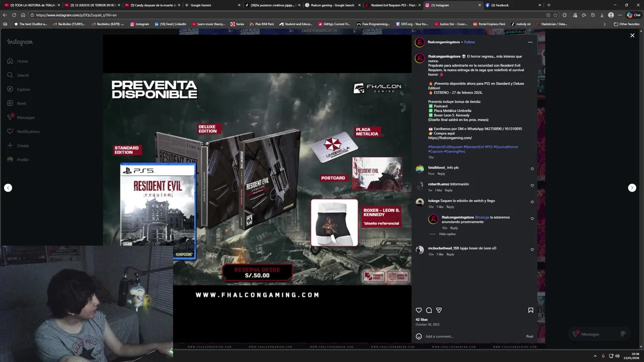Viewport: 644px width, 362px height.
Task: View likes count '42 likes'
Action: 422,320
